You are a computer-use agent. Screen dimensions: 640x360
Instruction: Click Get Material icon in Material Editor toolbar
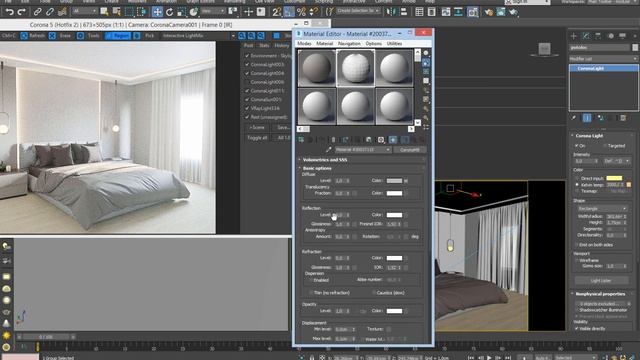[x=301, y=140]
